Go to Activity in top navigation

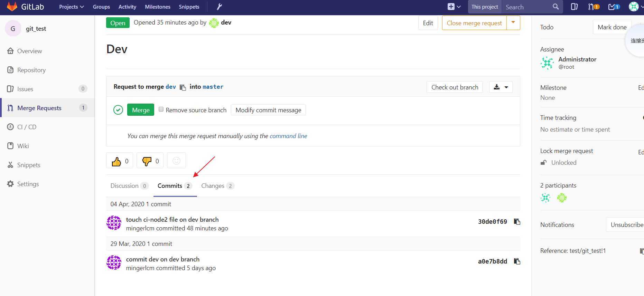click(x=127, y=7)
